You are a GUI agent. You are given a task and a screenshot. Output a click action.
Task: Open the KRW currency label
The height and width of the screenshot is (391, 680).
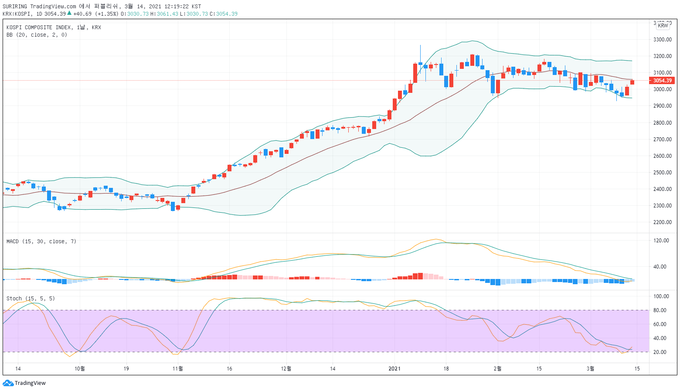point(663,26)
